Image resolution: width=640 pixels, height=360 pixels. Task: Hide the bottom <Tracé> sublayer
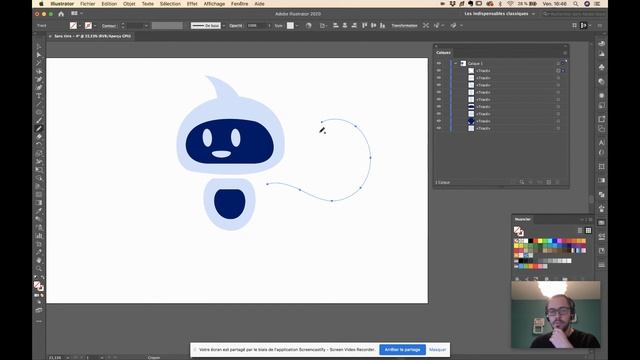coord(439,128)
